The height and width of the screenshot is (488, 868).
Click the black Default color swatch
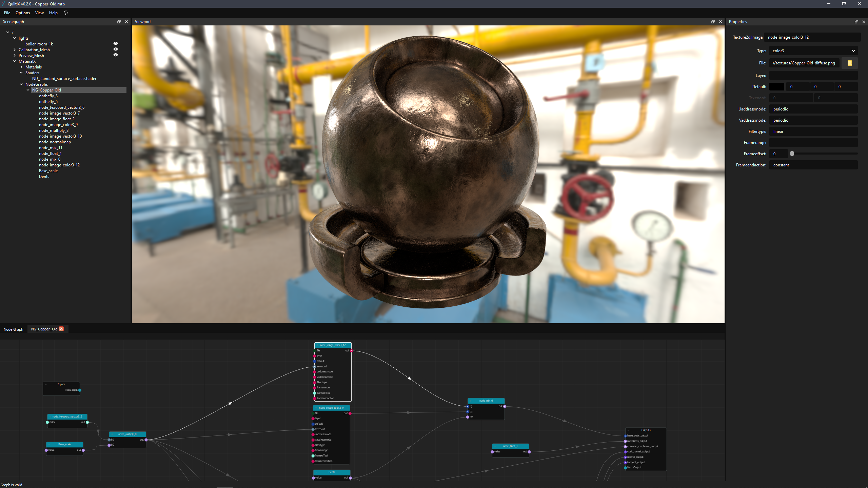(x=776, y=87)
